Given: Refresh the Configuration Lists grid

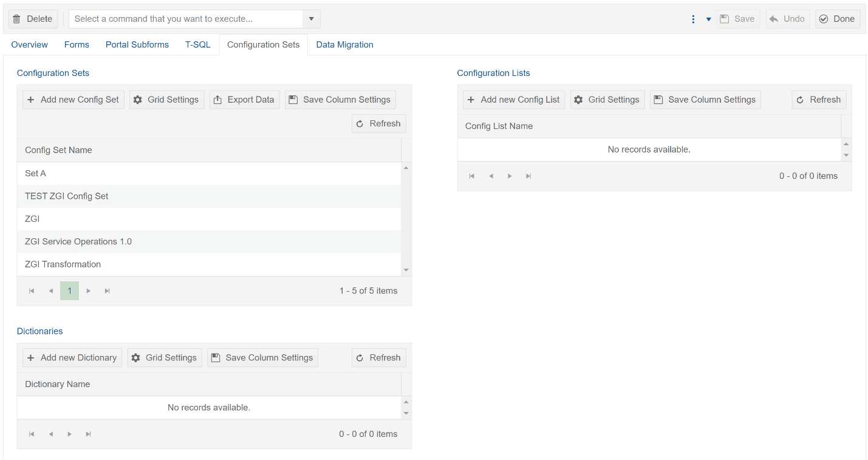Looking at the screenshot, I should click(x=819, y=100).
